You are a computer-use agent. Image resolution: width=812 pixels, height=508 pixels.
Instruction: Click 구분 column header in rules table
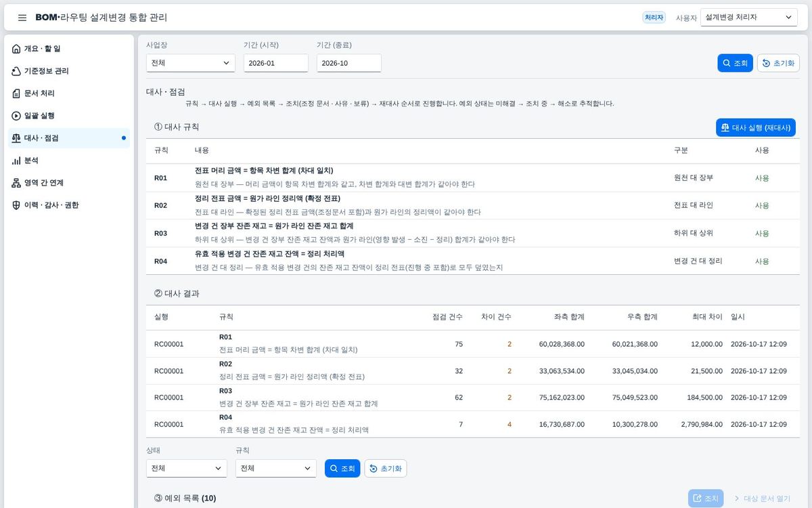point(681,150)
